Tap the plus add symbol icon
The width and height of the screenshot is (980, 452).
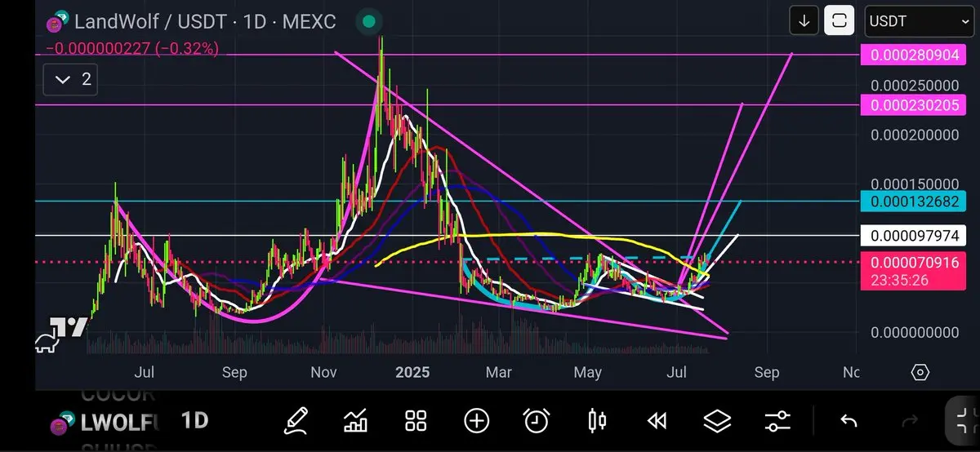476,421
